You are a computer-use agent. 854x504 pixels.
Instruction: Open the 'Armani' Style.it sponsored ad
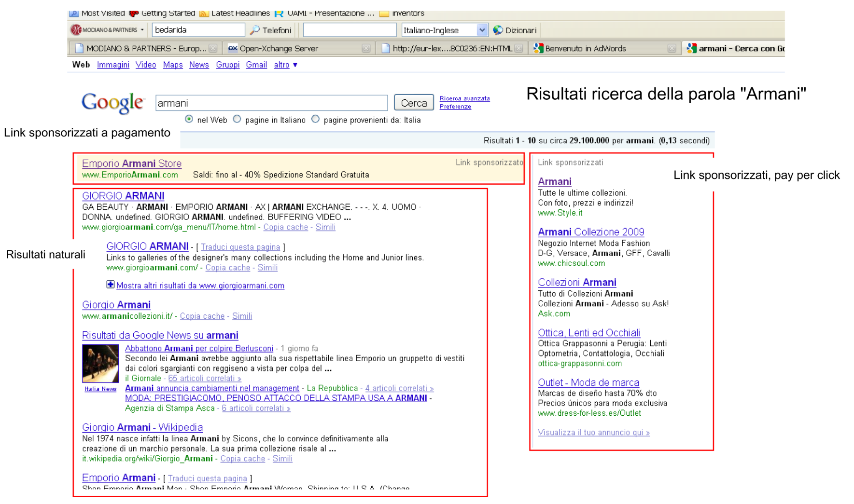point(555,181)
